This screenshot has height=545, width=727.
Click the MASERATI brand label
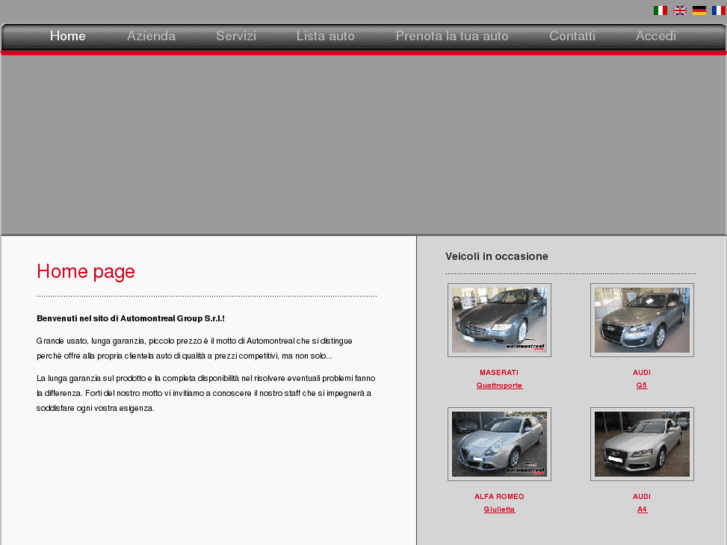499,372
